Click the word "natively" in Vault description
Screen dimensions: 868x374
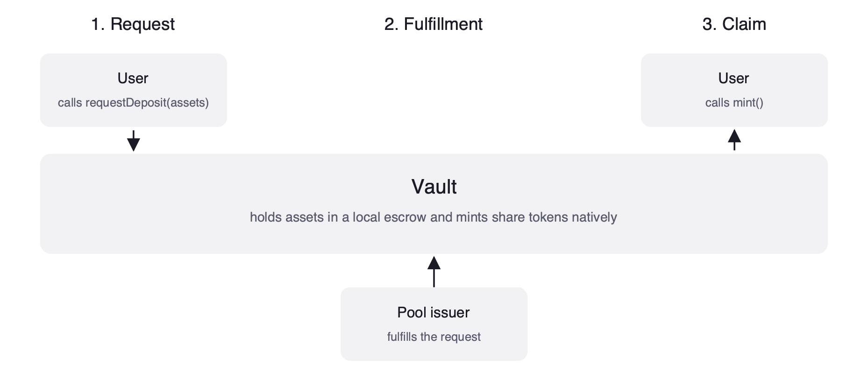[594, 217]
